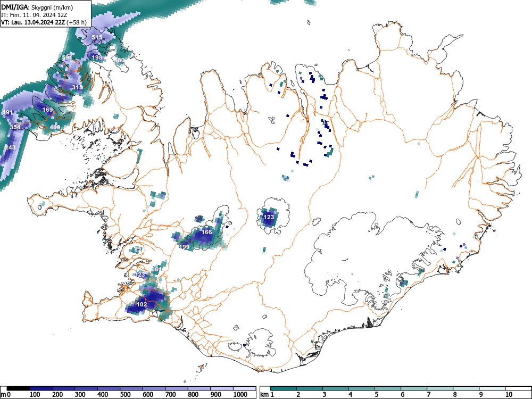Click the 500 label on the meter legend
The width and height of the screenshot is (532, 399).
[125, 394]
